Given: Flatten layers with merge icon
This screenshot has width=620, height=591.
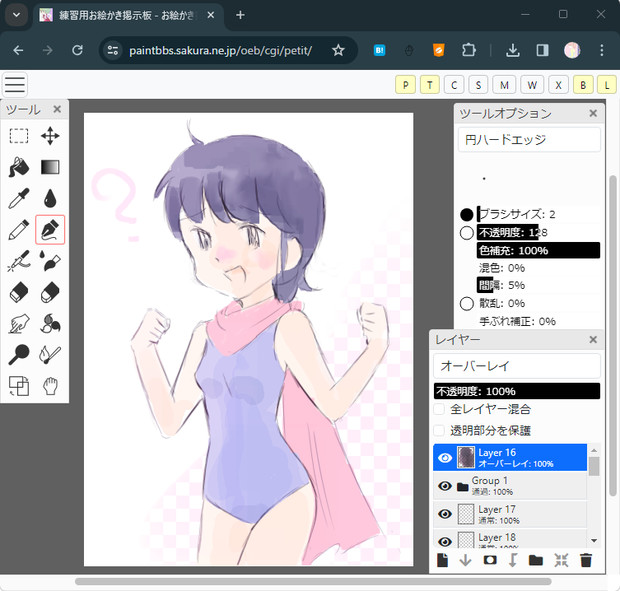Looking at the screenshot, I should coord(561,560).
